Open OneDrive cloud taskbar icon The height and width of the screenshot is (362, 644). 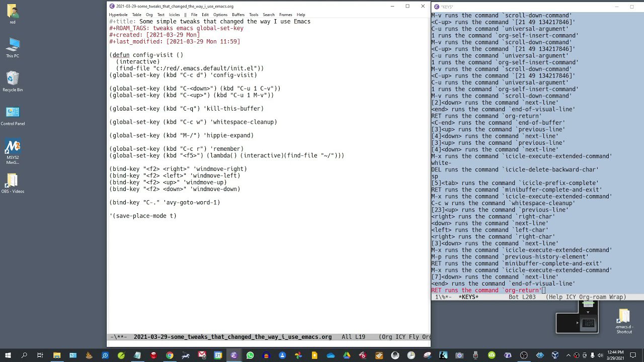331,355
